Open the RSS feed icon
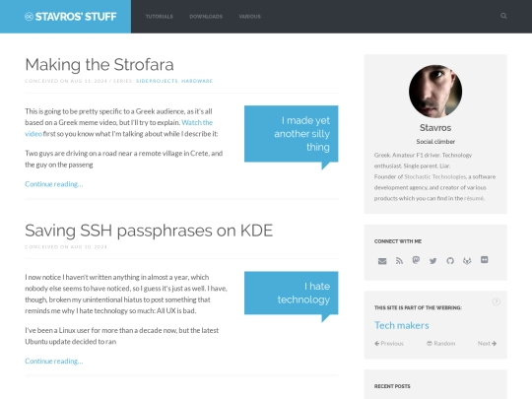 click(x=399, y=261)
